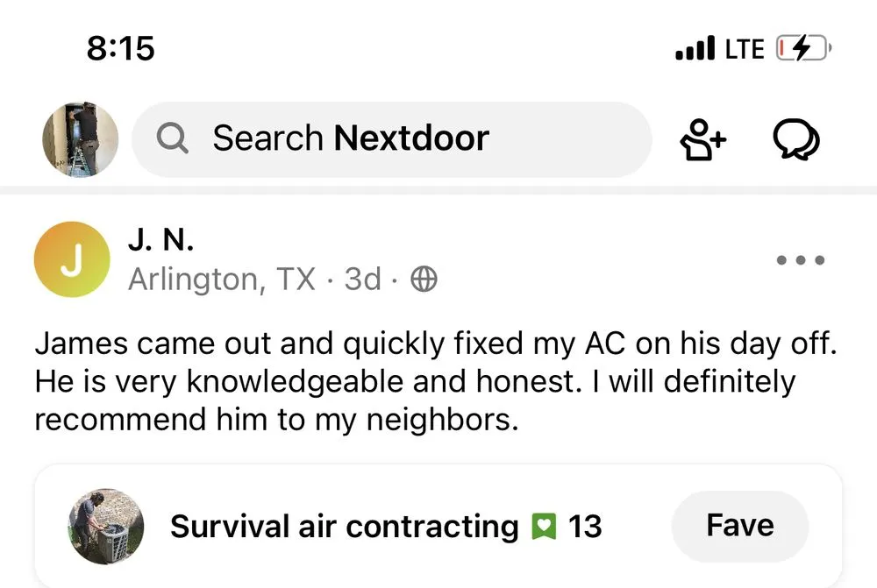Expand the post's three-dot options menu
Viewport: 877px width, 588px height.
coord(801,260)
